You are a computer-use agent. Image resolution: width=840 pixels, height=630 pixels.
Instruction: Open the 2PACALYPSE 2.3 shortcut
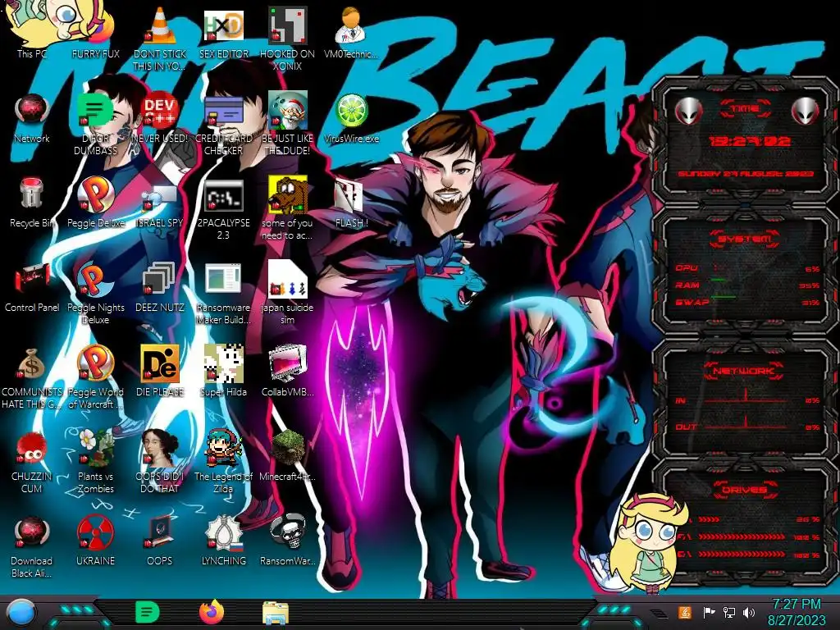click(x=223, y=209)
